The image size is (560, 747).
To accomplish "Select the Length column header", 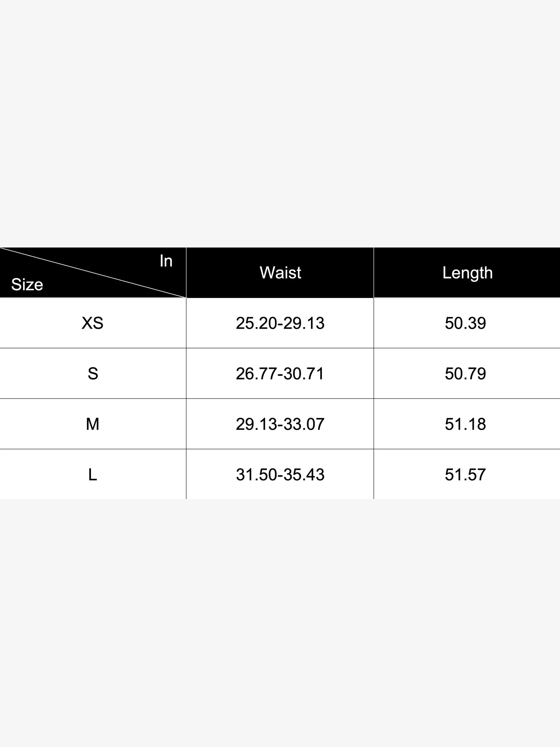I will tap(467, 273).
